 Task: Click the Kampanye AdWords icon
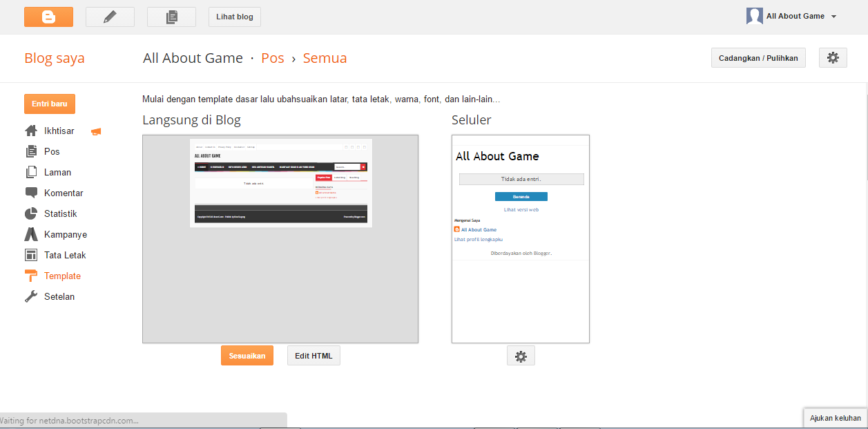click(x=31, y=234)
